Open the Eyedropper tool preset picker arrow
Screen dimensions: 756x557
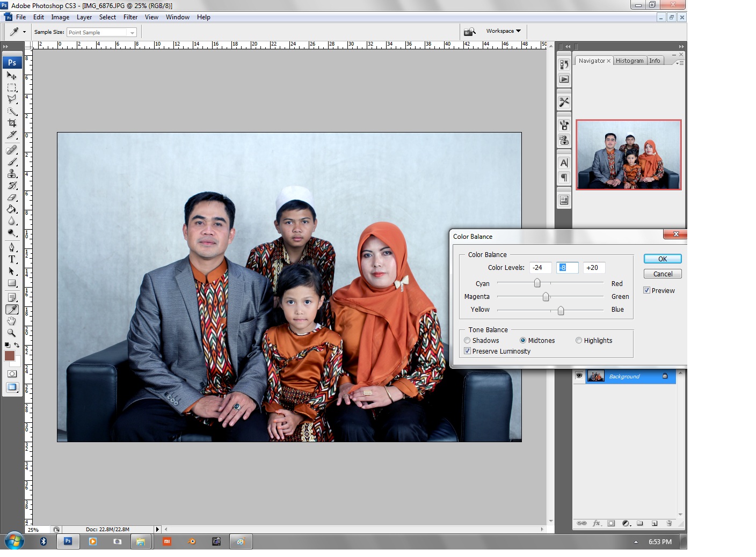(24, 31)
